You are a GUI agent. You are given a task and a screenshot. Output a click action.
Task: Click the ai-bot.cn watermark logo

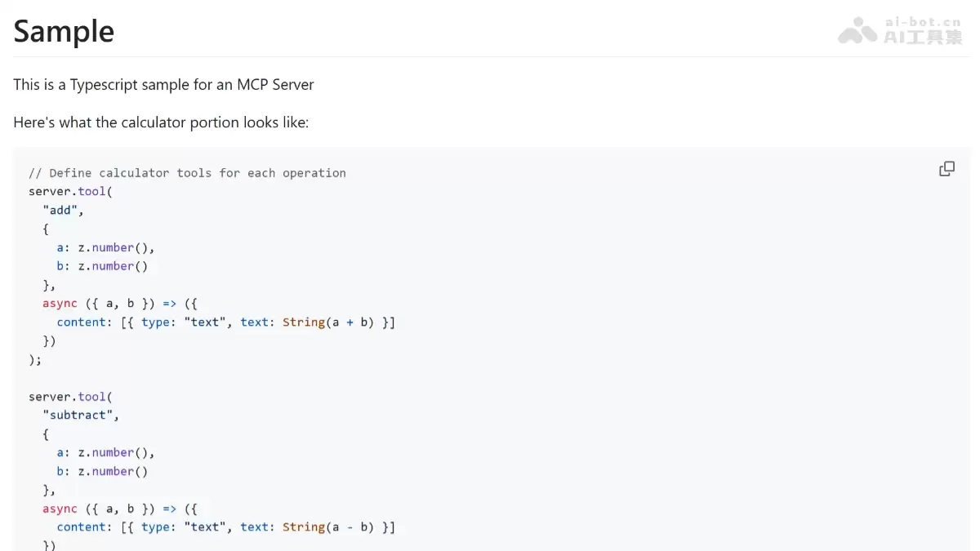click(857, 31)
